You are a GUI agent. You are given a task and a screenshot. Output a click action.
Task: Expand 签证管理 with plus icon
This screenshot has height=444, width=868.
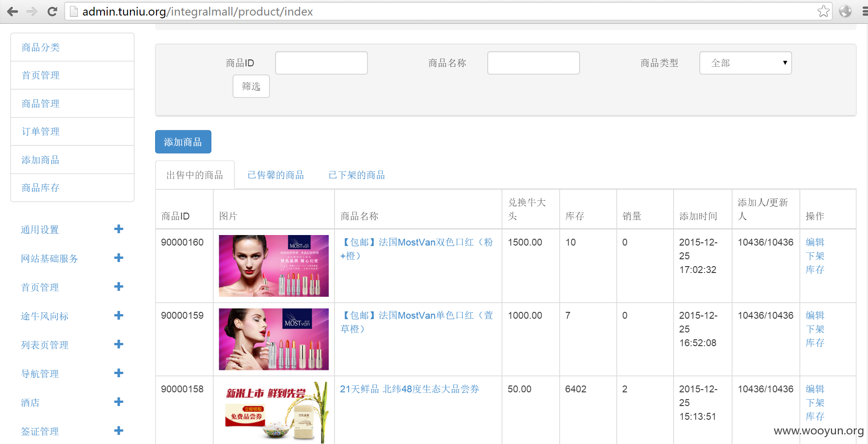pyautogui.click(x=119, y=431)
